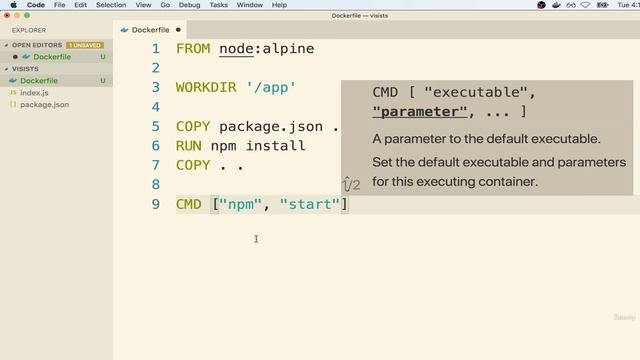Open the Go menu
Viewport: 640px width, 360px height.
point(165,5)
